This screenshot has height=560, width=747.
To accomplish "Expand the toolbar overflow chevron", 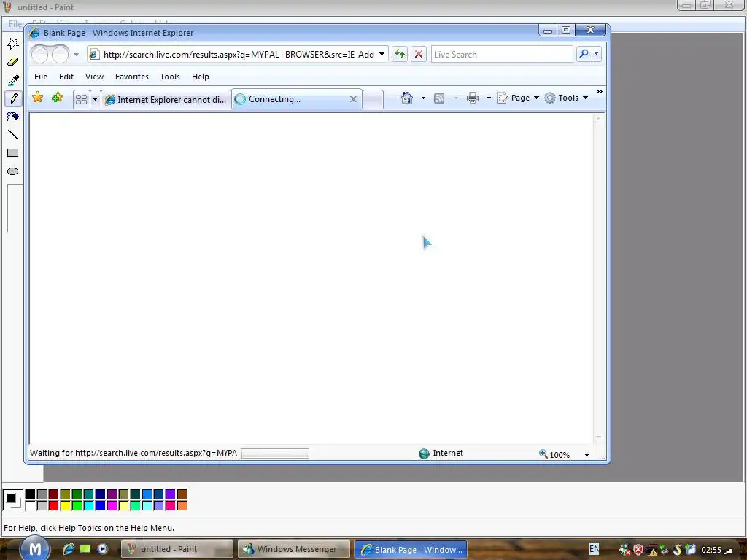I will pos(600,91).
